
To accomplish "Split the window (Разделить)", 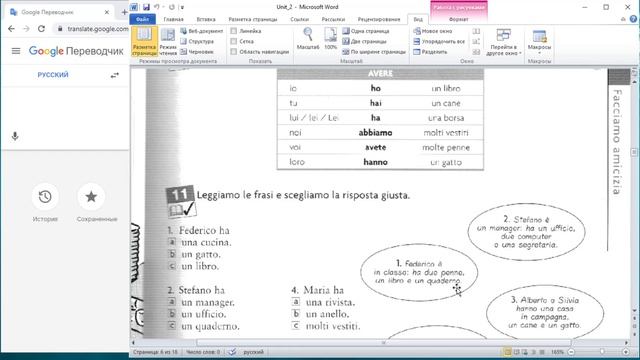I will (430, 52).
